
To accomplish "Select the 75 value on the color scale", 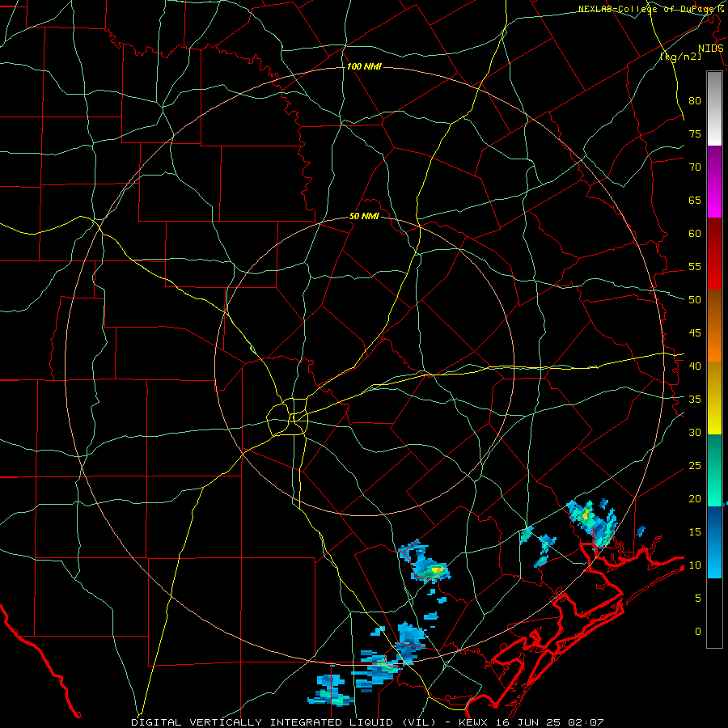I will pyautogui.click(x=695, y=133).
